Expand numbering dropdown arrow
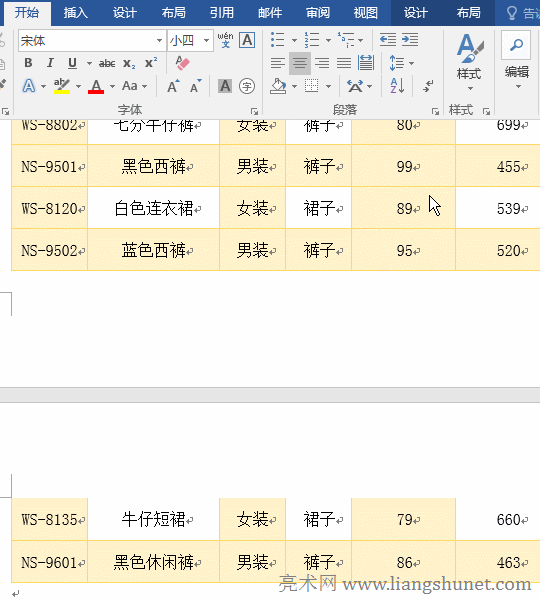Image resolution: width=540 pixels, height=600 pixels. [x=328, y=40]
